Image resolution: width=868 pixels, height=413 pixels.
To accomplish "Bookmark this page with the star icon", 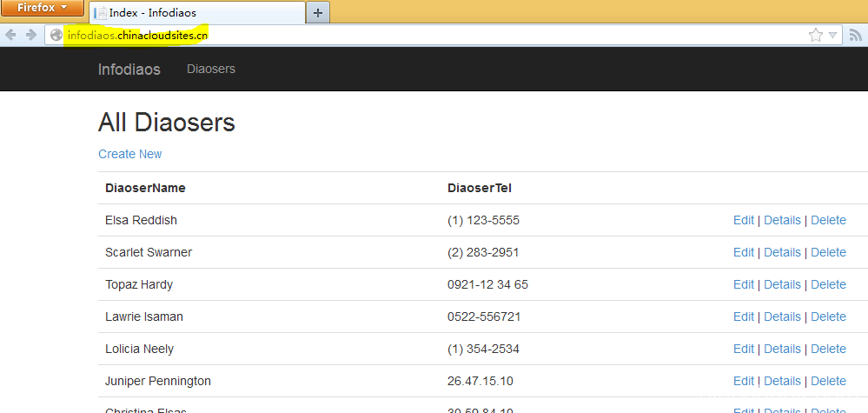I will (815, 35).
